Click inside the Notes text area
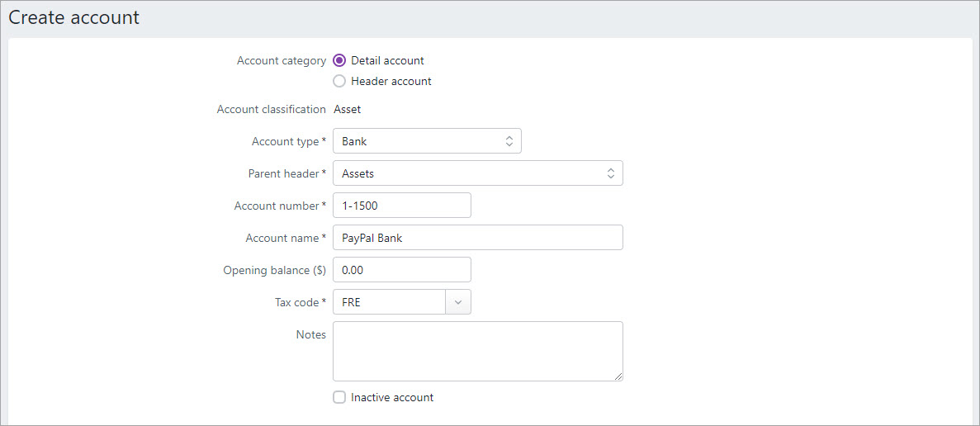This screenshot has height=426, width=980. pyautogui.click(x=478, y=351)
